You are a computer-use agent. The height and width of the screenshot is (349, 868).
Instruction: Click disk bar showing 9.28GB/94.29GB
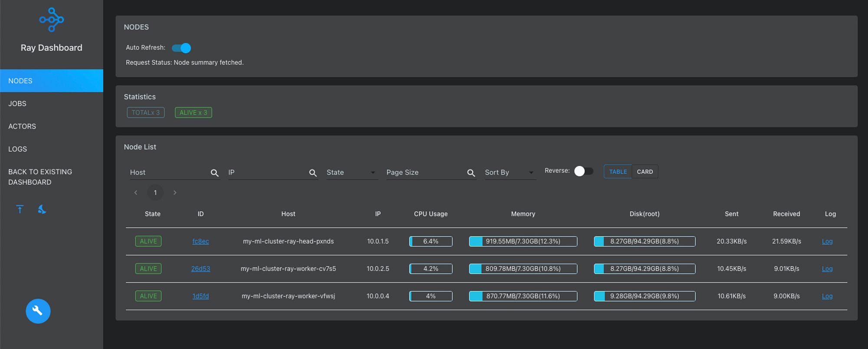[644, 296]
